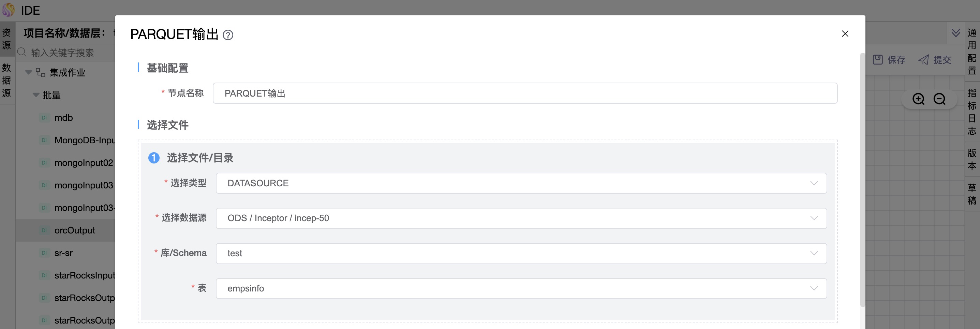Click the 提交 submit button
980x329 pixels.
(x=935, y=60)
